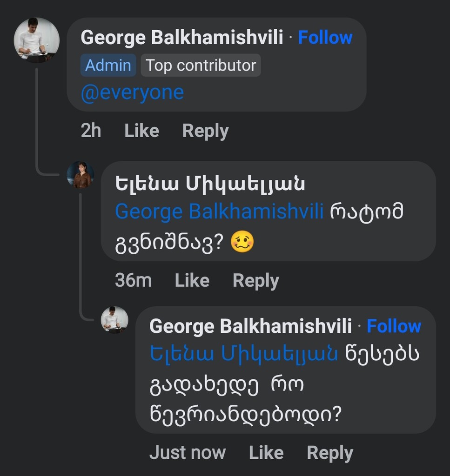The height and width of the screenshot is (476, 450).
Task: Click the Just now timestamp
Action: [x=188, y=452]
